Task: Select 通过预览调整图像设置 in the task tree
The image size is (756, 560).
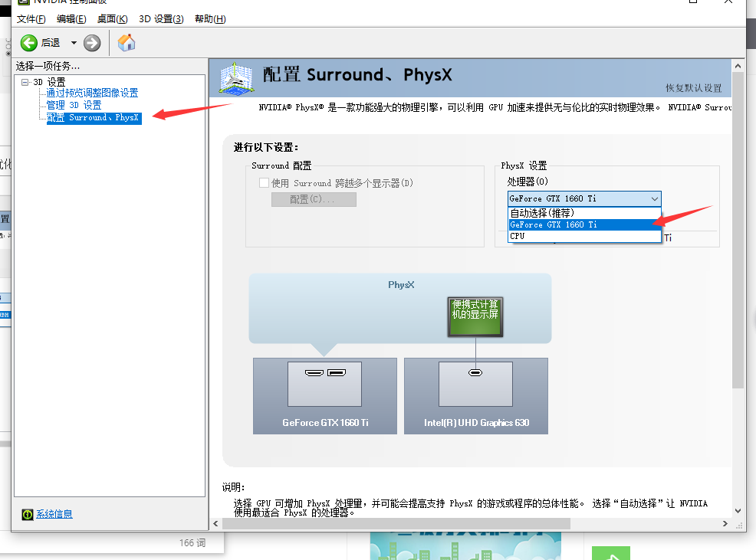Action: click(92, 93)
